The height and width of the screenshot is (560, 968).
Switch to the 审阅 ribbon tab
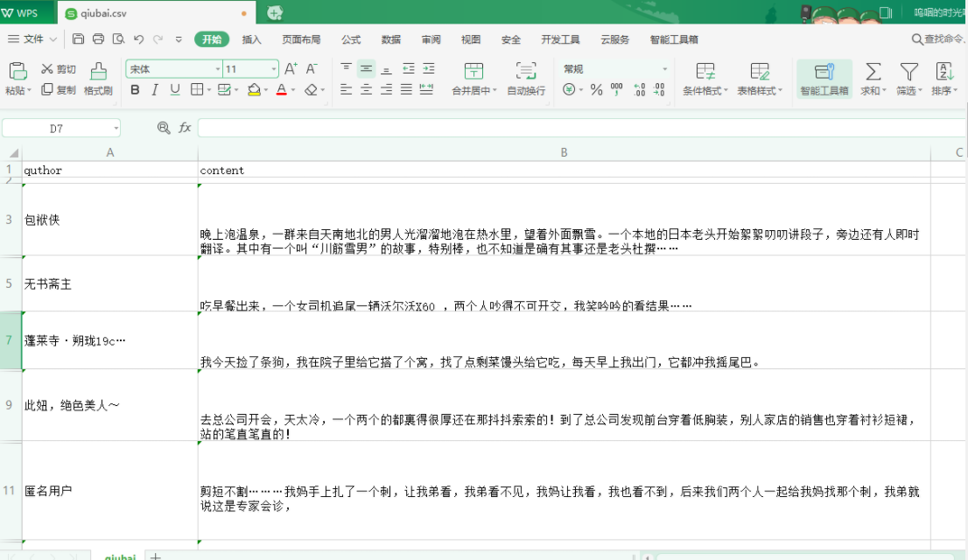click(x=431, y=39)
